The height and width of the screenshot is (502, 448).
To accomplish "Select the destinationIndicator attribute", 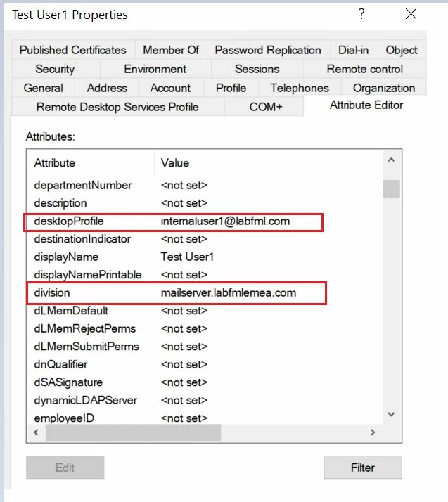I will 82,239.
